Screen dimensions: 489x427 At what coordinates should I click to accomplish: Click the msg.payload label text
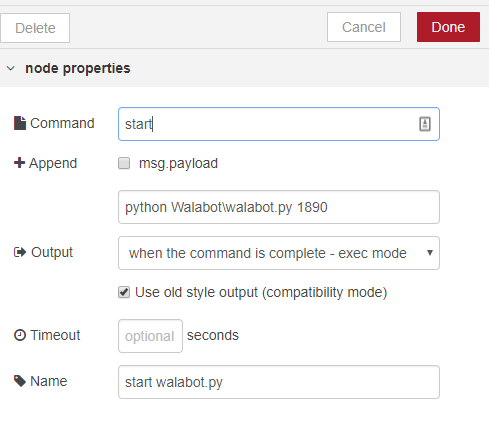pyautogui.click(x=178, y=164)
